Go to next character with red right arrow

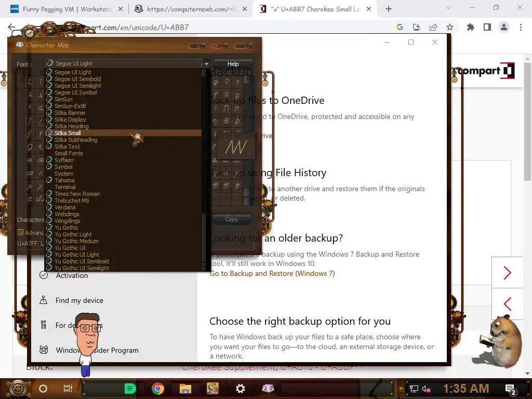click(x=507, y=273)
